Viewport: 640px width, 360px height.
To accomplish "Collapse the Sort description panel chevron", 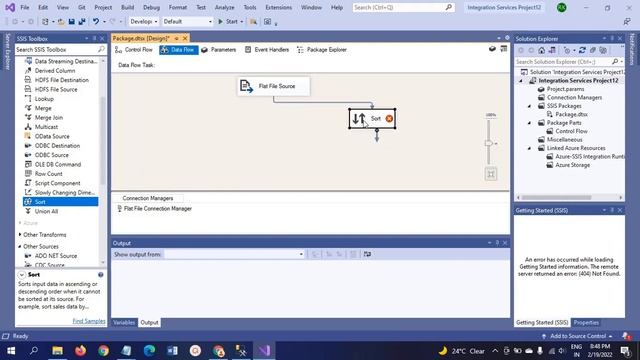I will 22,275.
